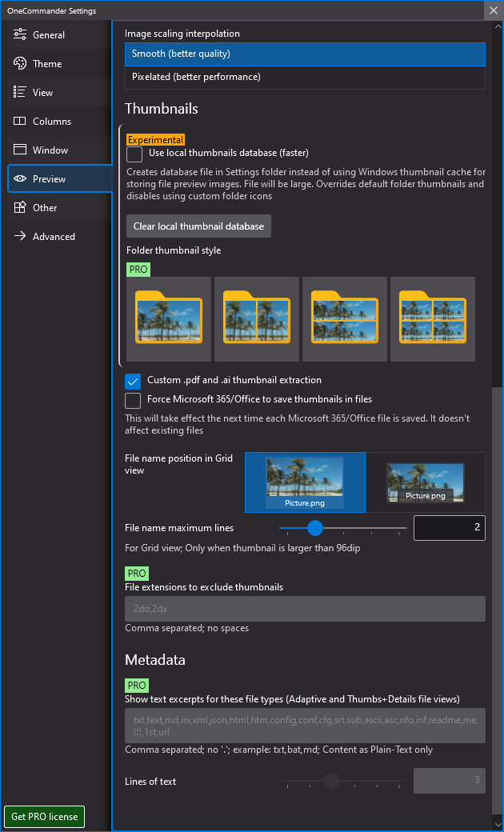Screen dimensions: 504x832
Task: Click the Other puzzle-piece icon
Action: 19,208
